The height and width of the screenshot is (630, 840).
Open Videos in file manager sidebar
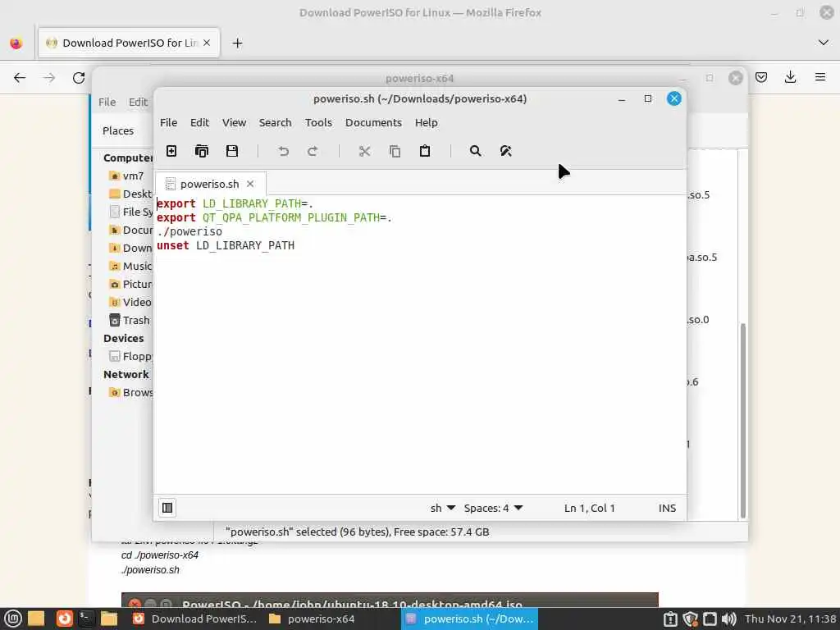[130, 302]
